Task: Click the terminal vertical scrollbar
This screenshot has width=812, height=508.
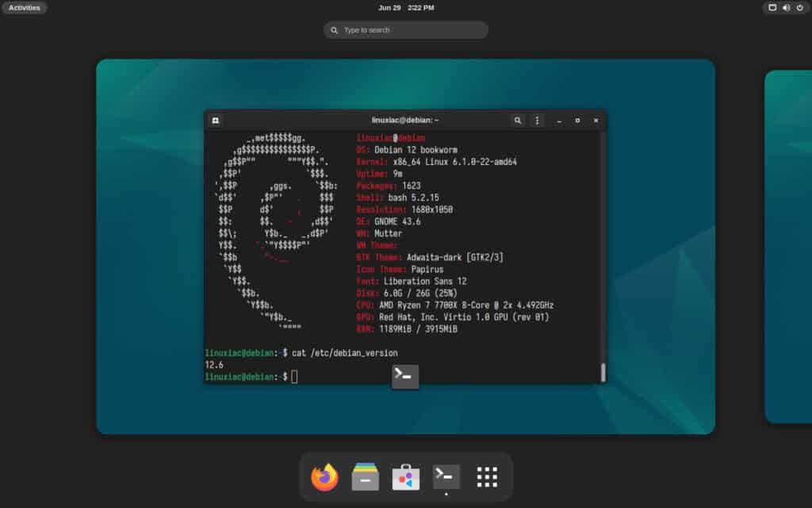Action: pos(603,371)
